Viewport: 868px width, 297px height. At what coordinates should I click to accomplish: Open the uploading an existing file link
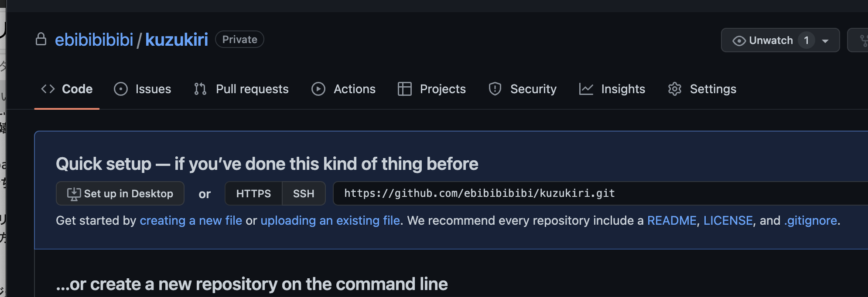click(330, 221)
